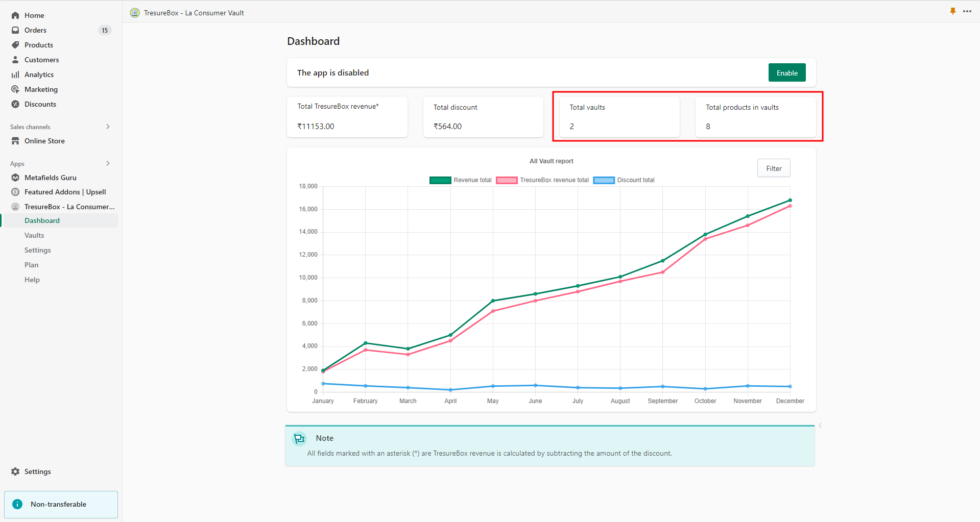Screen dimensions: 980x522
Task: Click the ₹564.00 discount value
Action: click(447, 126)
